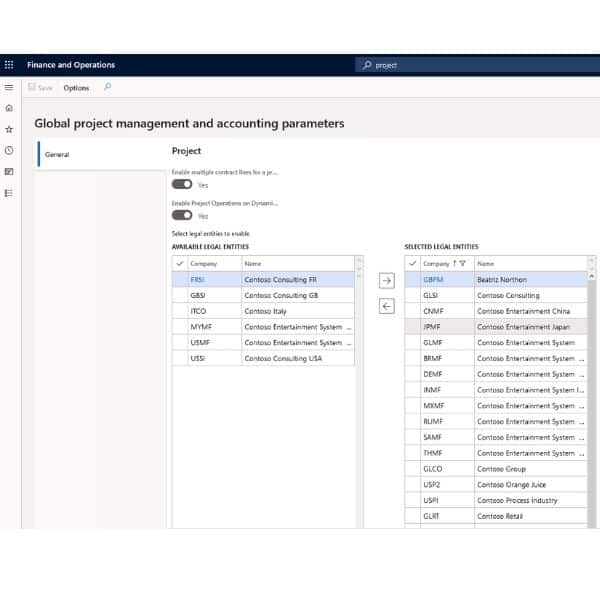
Task: Select USP2 Contoso Orange Juice row
Action: tap(496, 484)
